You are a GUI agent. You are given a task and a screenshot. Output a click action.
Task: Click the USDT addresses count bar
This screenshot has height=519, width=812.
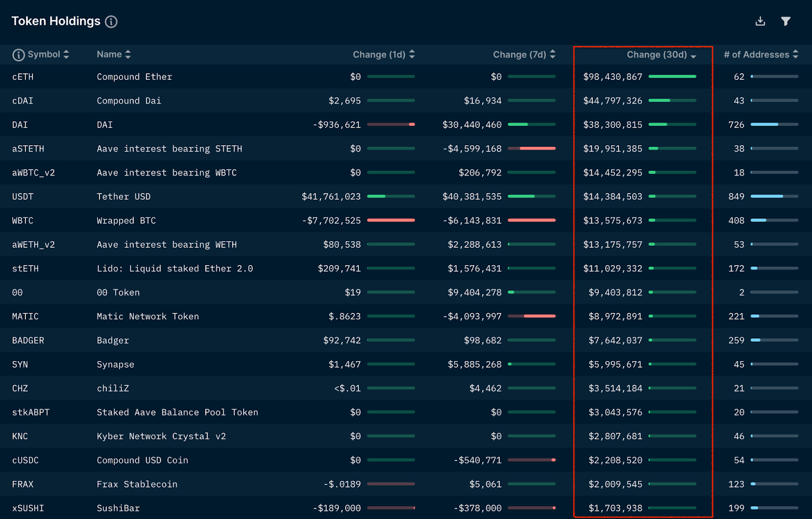pos(774,197)
